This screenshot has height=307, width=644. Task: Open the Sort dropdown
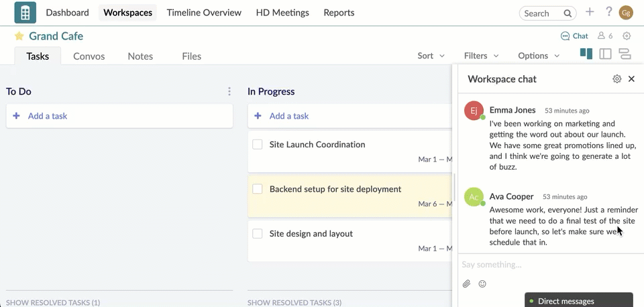click(x=431, y=56)
